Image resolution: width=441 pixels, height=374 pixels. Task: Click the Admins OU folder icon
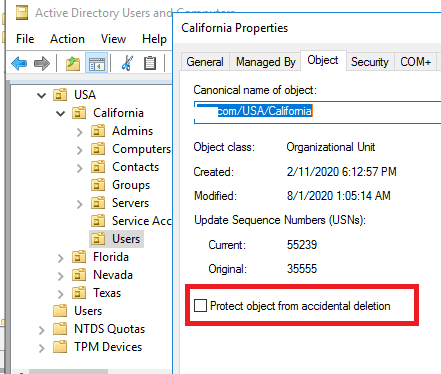click(98, 131)
